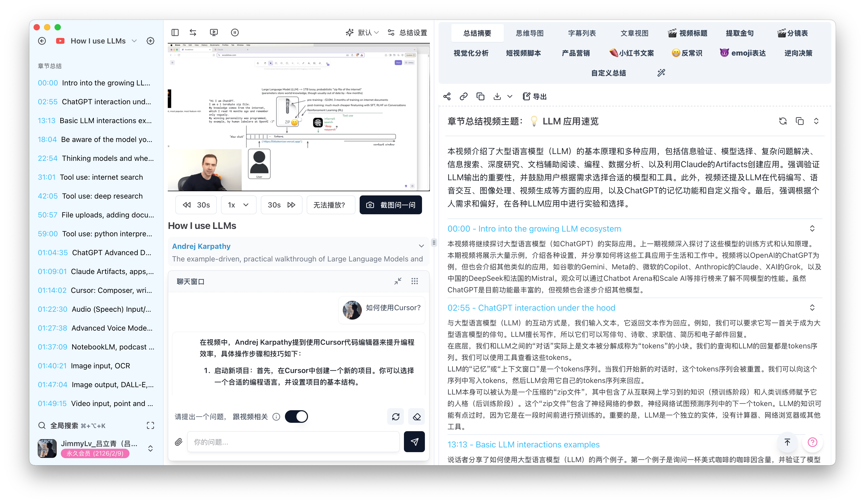Image resolution: width=865 pixels, height=504 pixels.
Task: Click the pause circle icon
Action: 235,32
